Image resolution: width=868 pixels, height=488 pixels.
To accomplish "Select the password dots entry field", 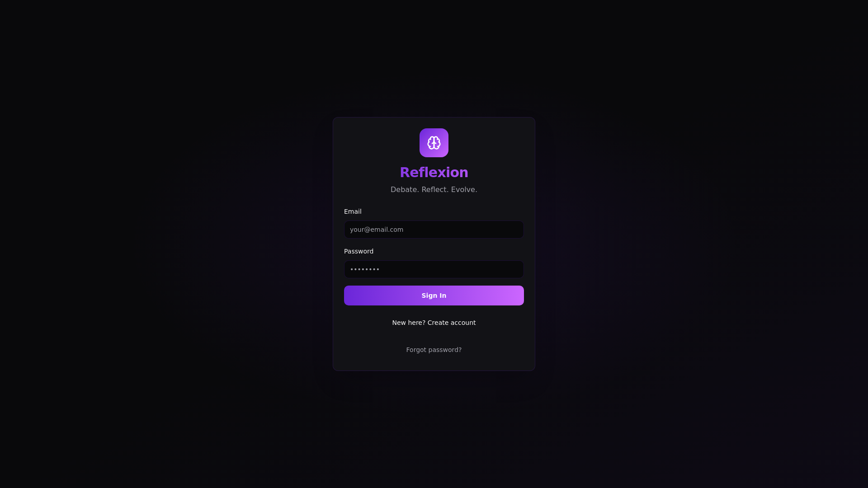I will [x=434, y=269].
